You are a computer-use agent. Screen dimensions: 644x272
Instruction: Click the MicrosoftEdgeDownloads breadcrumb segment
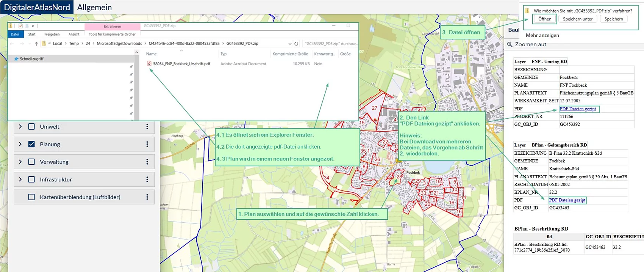[x=119, y=44]
